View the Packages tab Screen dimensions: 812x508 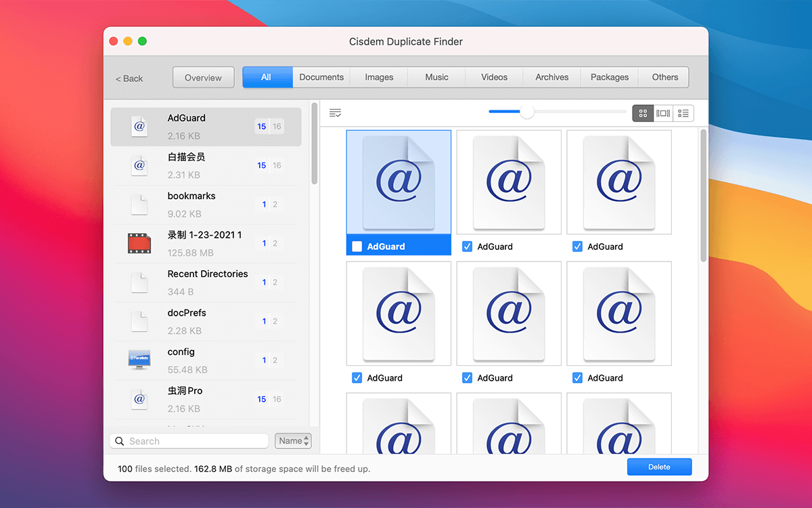click(610, 77)
